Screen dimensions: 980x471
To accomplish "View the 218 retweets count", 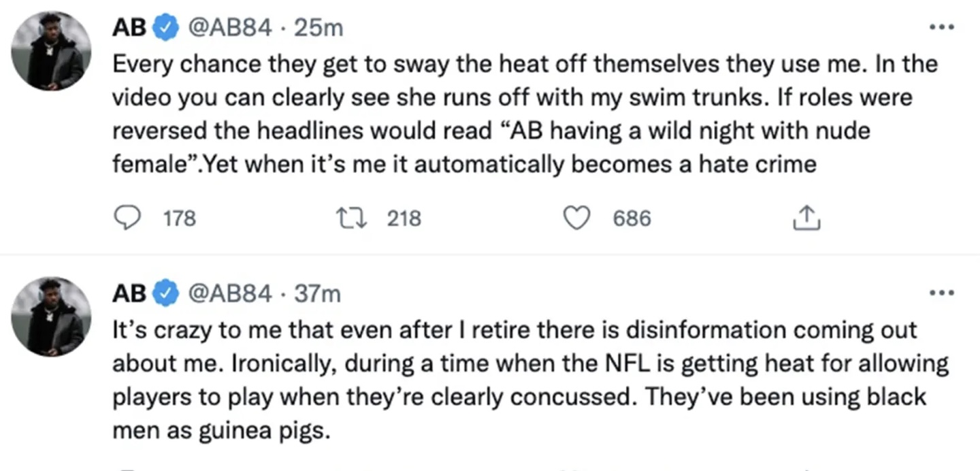I will click(x=404, y=218).
